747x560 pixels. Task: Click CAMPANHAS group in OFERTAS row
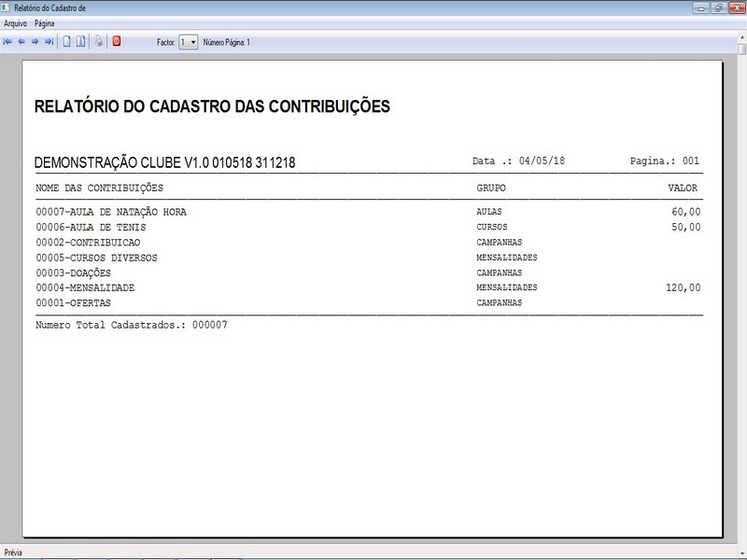pyautogui.click(x=500, y=302)
